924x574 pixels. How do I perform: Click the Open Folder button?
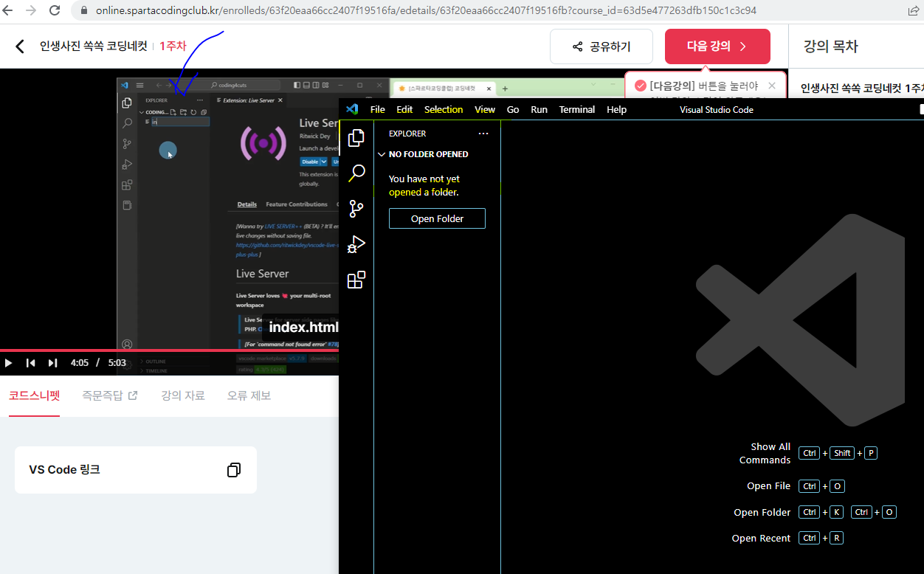tap(437, 218)
